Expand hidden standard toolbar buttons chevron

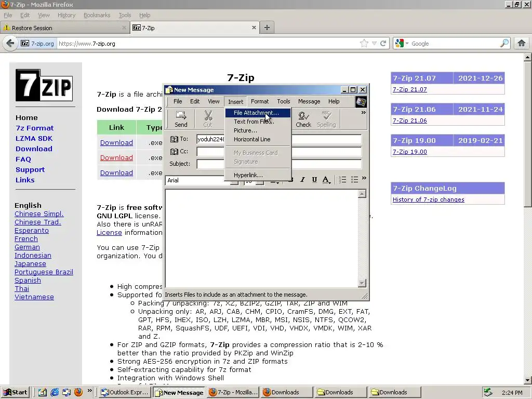point(363,113)
